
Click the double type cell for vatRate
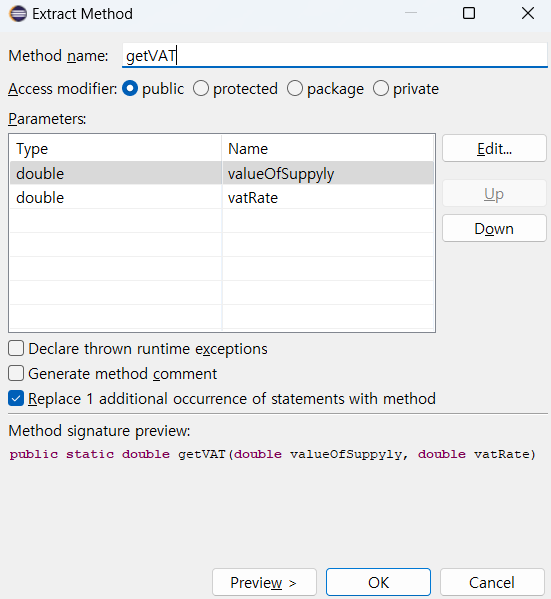116,198
